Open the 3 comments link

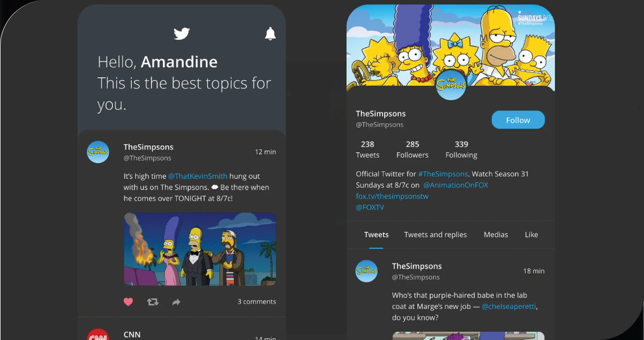[x=257, y=301]
